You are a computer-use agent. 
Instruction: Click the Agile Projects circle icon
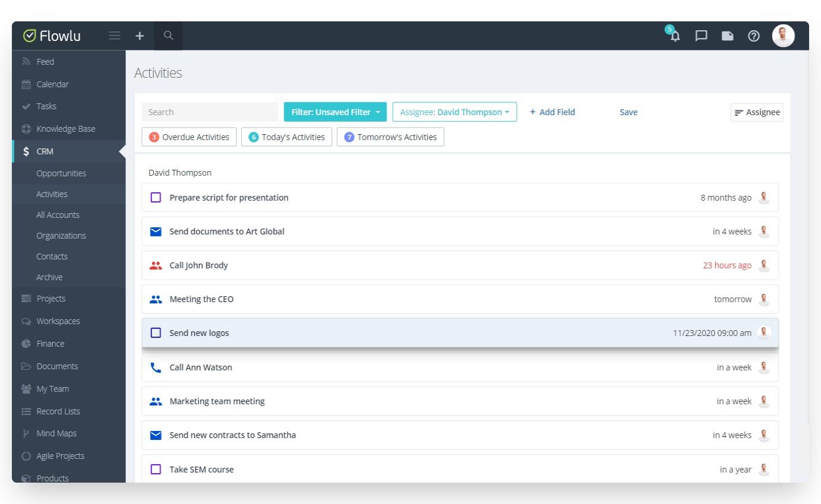coord(26,456)
